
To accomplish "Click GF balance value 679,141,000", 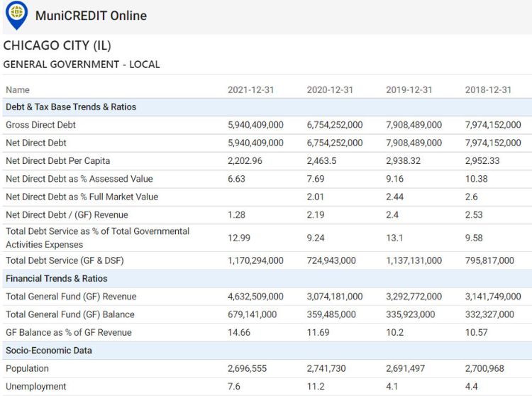I will point(252,314).
